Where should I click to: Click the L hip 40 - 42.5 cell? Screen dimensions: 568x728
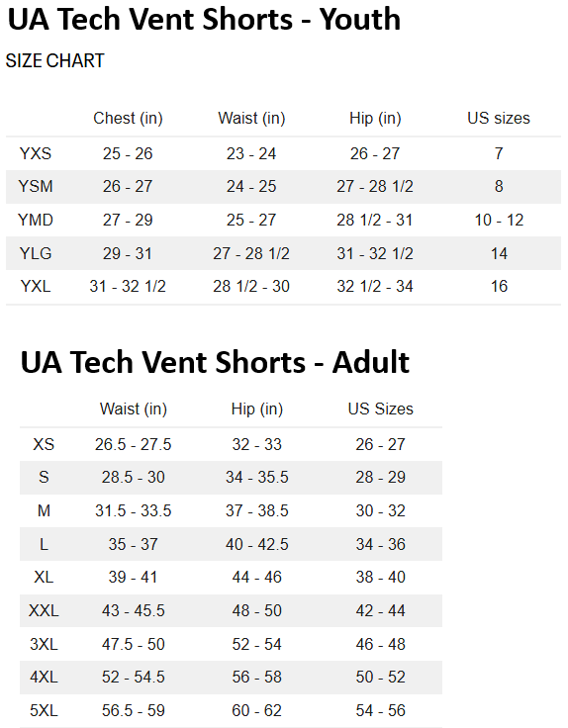[x=257, y=545]
